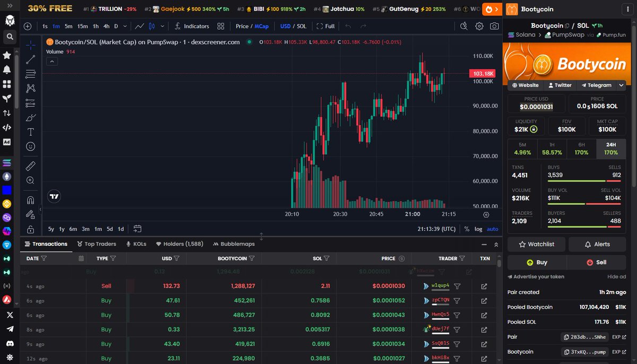
Task: Click the Sell button
Action: (x=596, y=262)
